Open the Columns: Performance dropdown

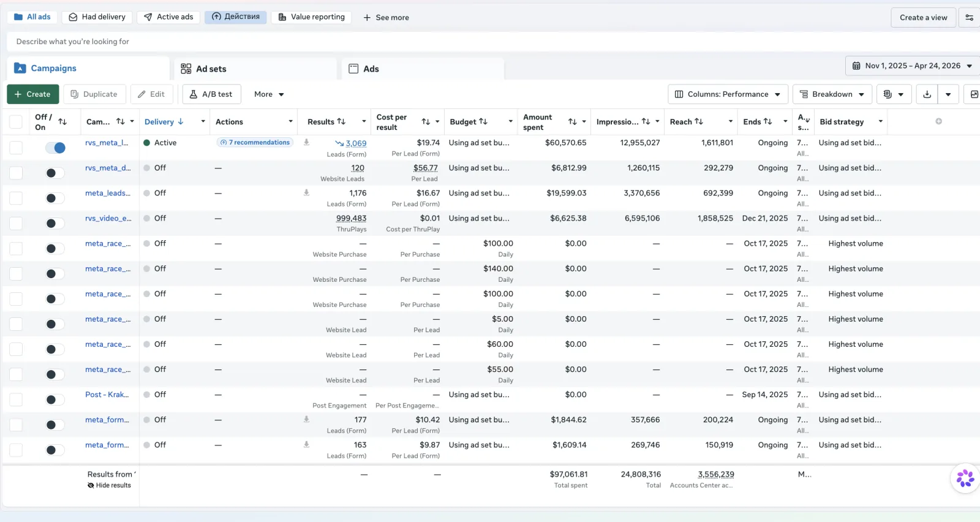728,94
